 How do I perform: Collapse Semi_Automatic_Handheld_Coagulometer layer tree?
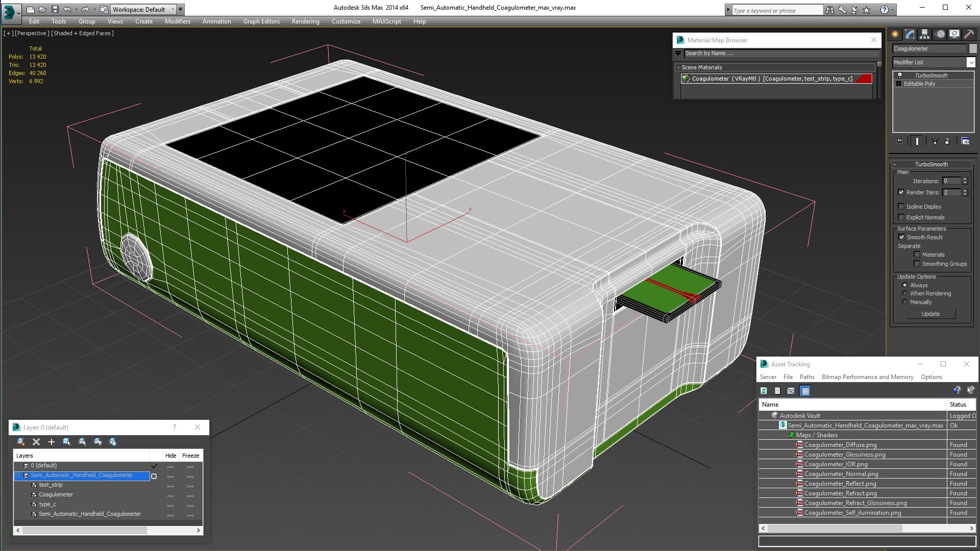coord(18,475)
